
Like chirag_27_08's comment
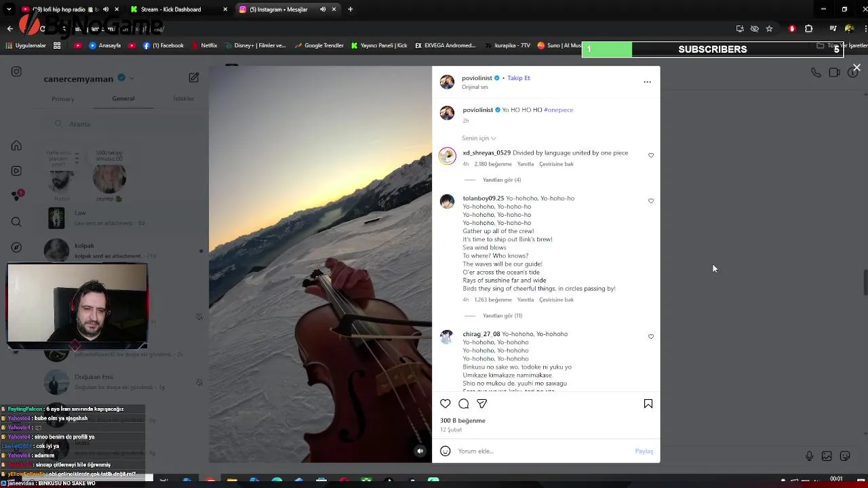(651, 337)
